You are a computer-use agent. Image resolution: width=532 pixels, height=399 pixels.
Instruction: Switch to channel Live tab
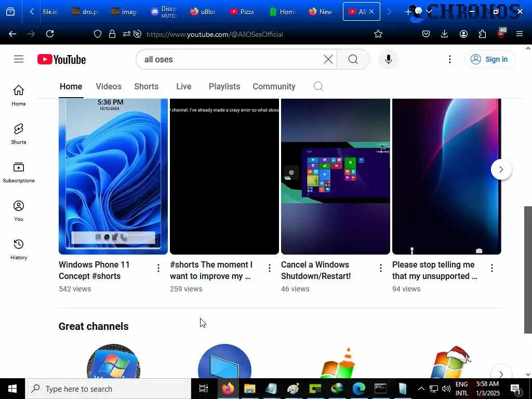183,87
